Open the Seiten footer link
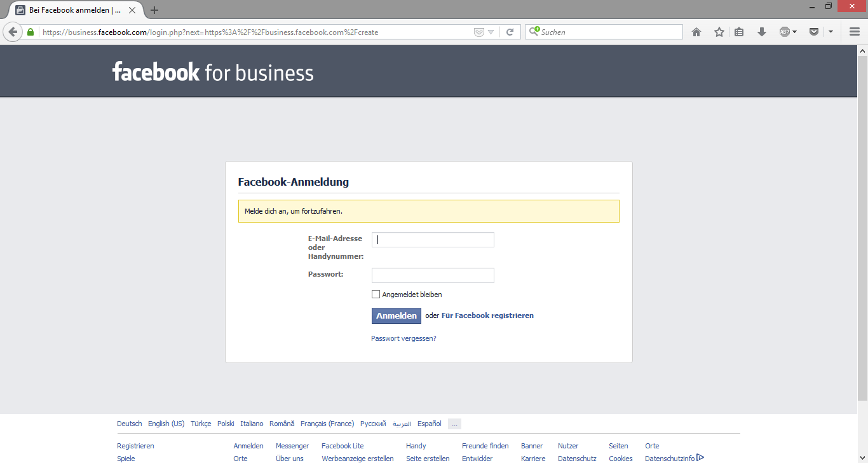 (618, 446)
